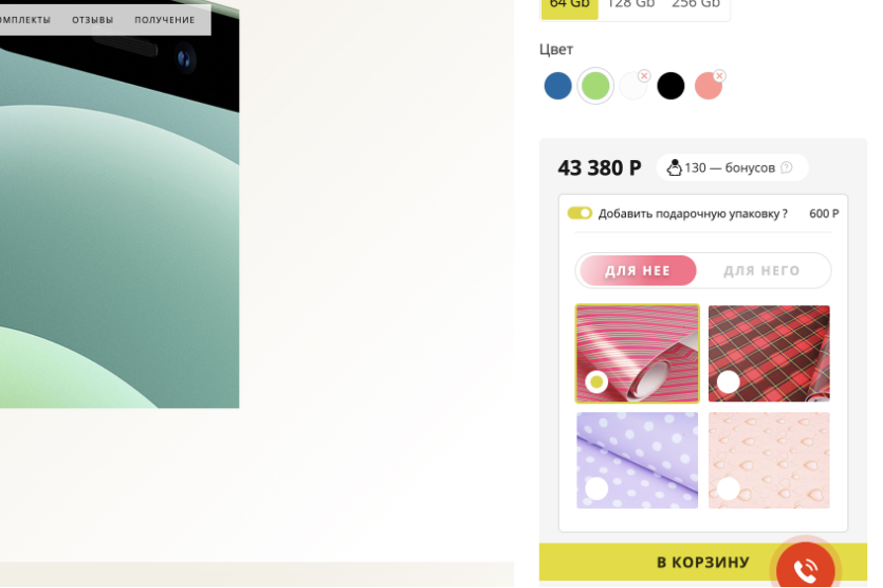Image resolution: width=883 pixels, height=588 pixels.
Task: Select the red plaid wrapping paper radio
Action: [x=728, y=382]
